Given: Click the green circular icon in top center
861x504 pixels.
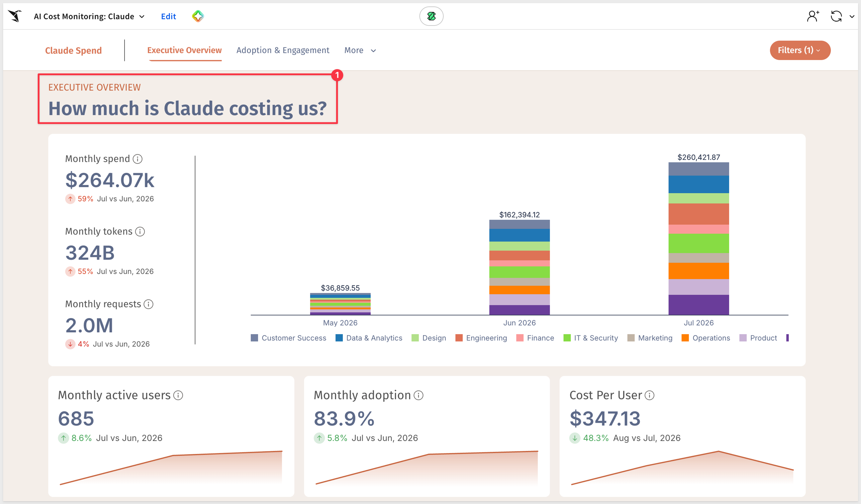Looking at the screenshot, I should point(431,16).
